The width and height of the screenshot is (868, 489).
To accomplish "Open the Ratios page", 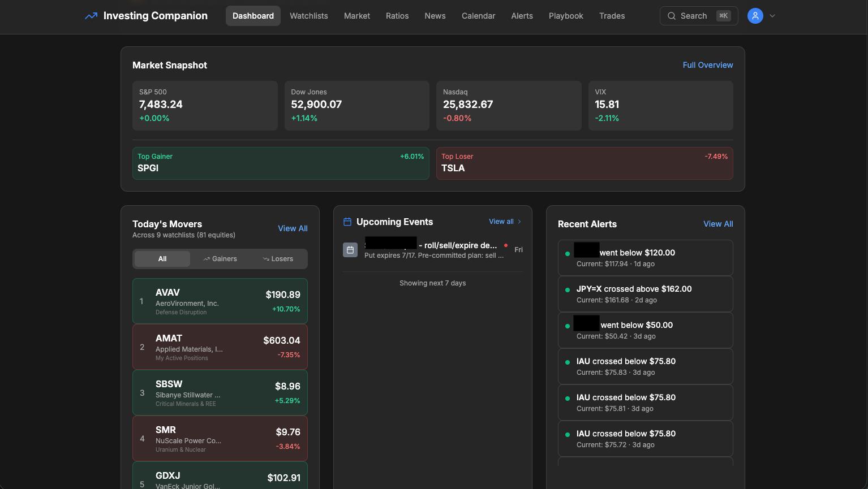I will [397, 16].
